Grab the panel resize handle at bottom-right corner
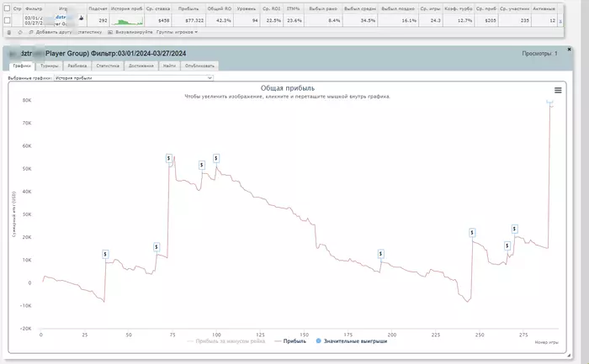The width and height of the screenshot is (589, 364). 569,355
